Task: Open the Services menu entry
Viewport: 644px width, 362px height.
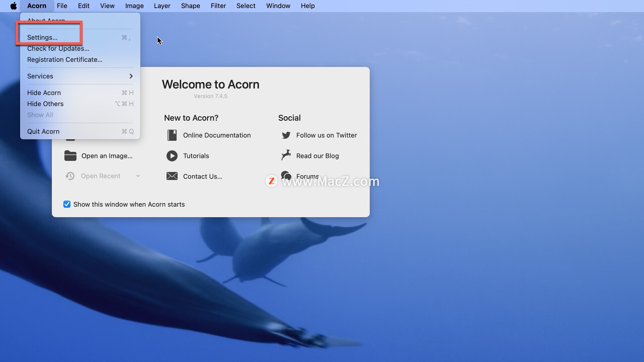Action: pyautogui.click(x=80, y=76)
